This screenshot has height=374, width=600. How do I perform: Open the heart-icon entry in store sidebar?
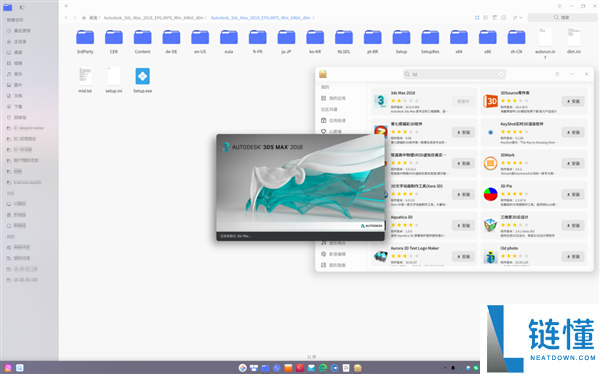pyautogui.click(x=331, y=132)
